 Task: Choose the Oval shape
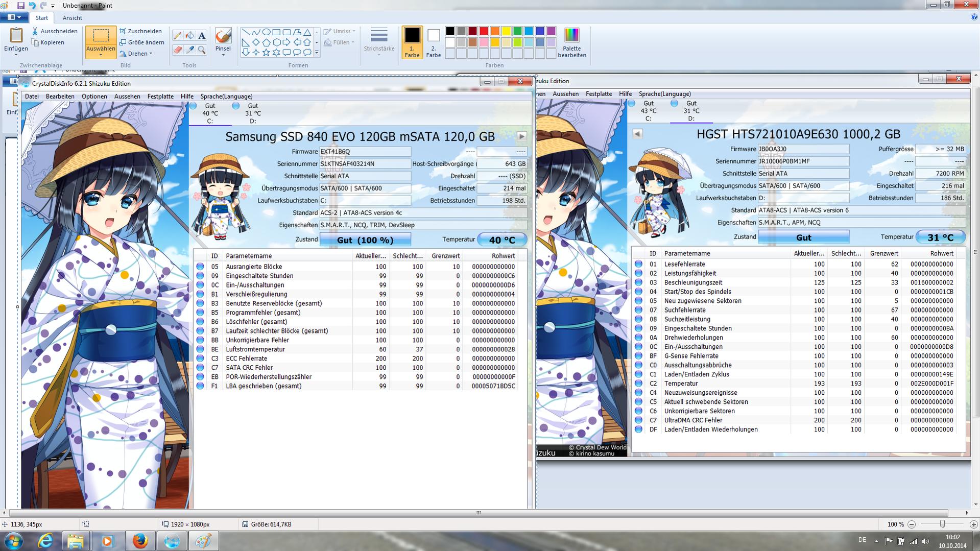(266, 32)
